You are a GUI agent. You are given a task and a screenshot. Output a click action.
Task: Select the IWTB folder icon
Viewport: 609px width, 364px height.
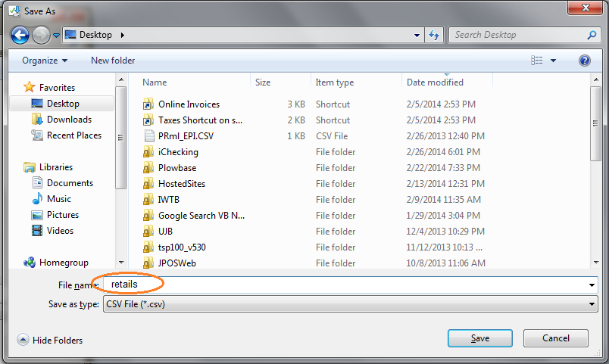(148, 200)
